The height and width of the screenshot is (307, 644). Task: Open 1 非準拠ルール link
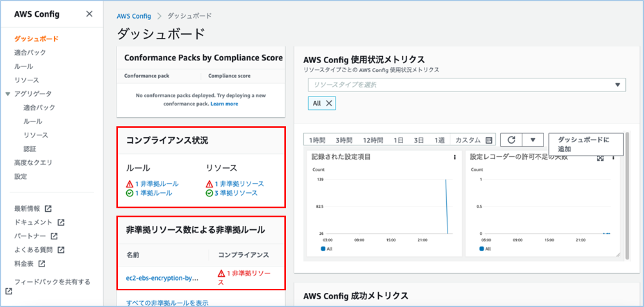pyautogui.click(x=156, y=184)
